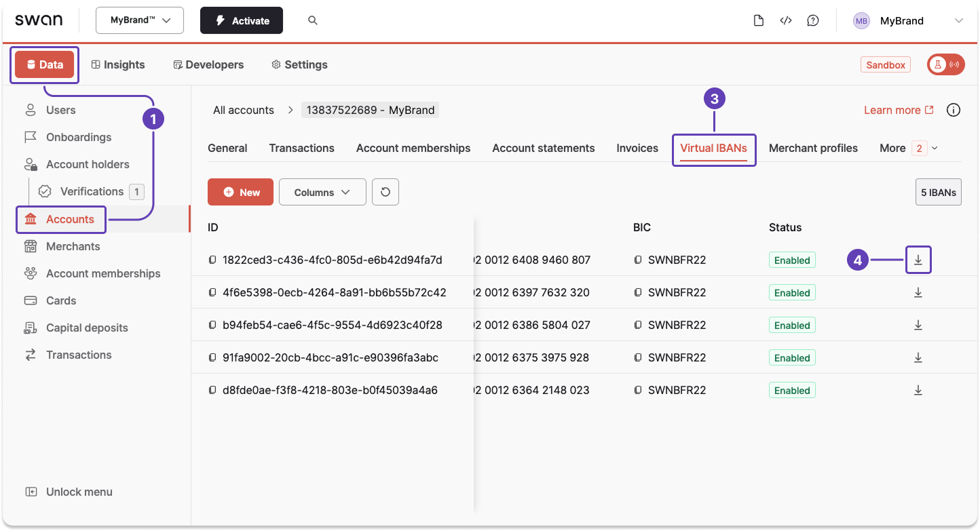The image size is (980, 531).
Task: Click the info icon near Learn more
Action: (954, 110)
